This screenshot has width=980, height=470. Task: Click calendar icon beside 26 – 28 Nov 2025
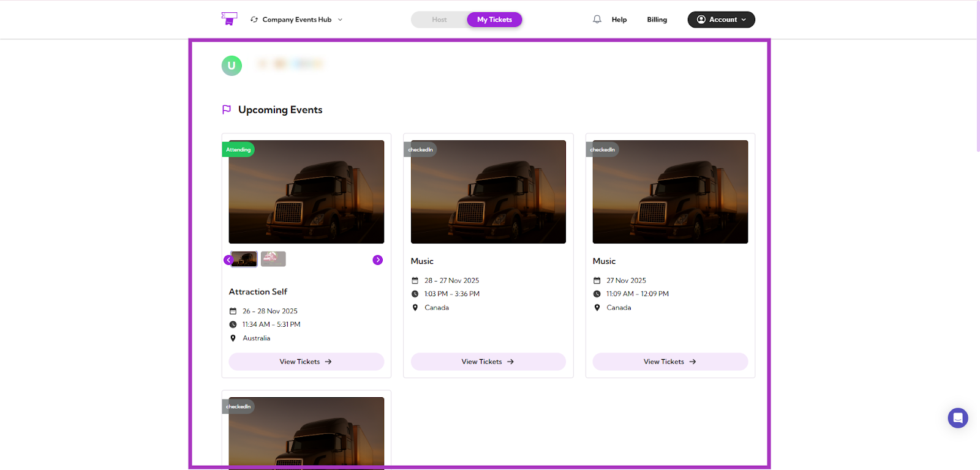(233, 311)
